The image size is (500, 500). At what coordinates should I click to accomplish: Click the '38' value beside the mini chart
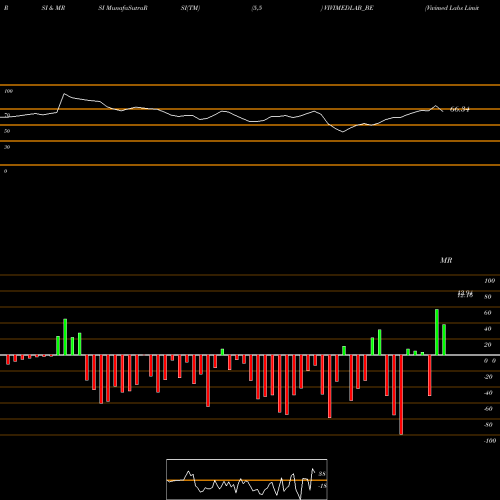322,474
